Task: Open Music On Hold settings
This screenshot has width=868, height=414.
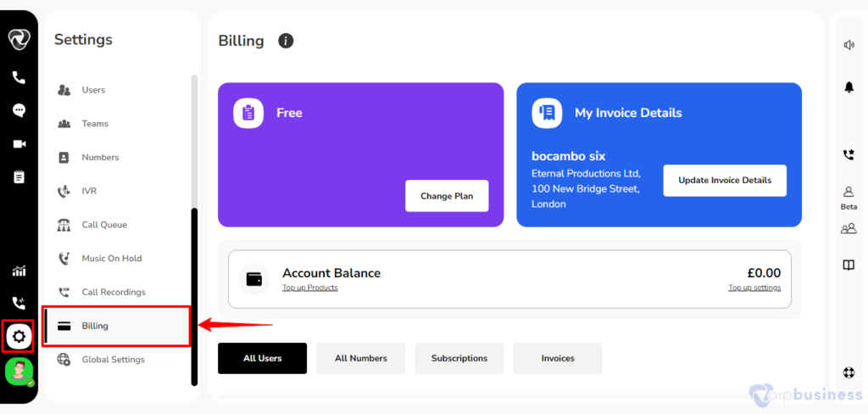Action: point(111,258)
